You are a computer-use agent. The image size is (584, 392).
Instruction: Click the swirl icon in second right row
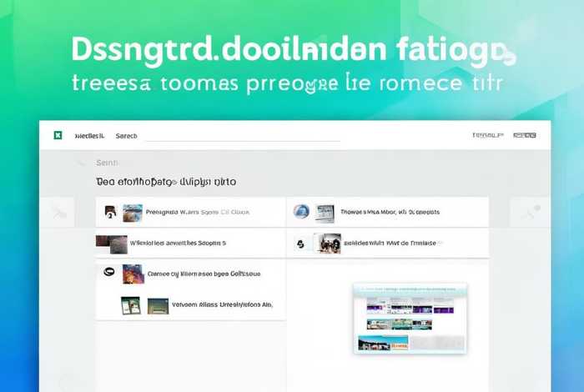click(x=300, y=244)
